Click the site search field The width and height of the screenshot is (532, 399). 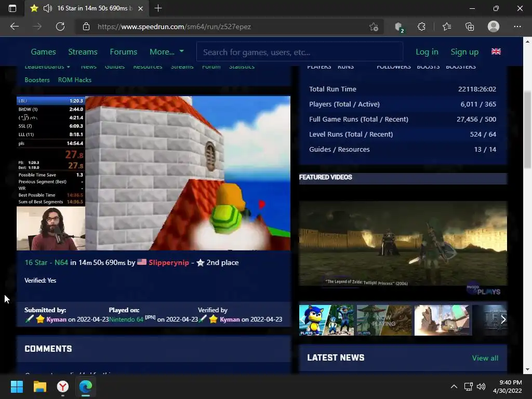(x=300, y=52)
